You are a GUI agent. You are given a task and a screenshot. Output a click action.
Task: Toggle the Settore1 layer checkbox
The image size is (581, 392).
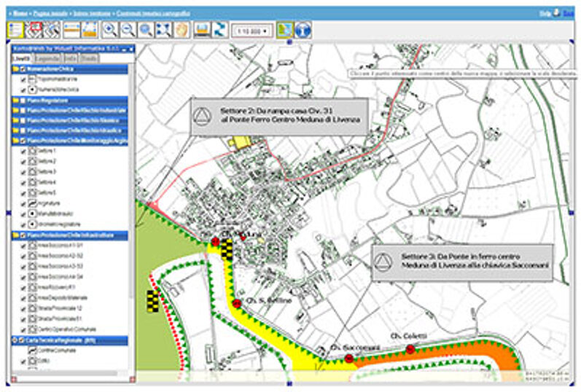point(24,151)
